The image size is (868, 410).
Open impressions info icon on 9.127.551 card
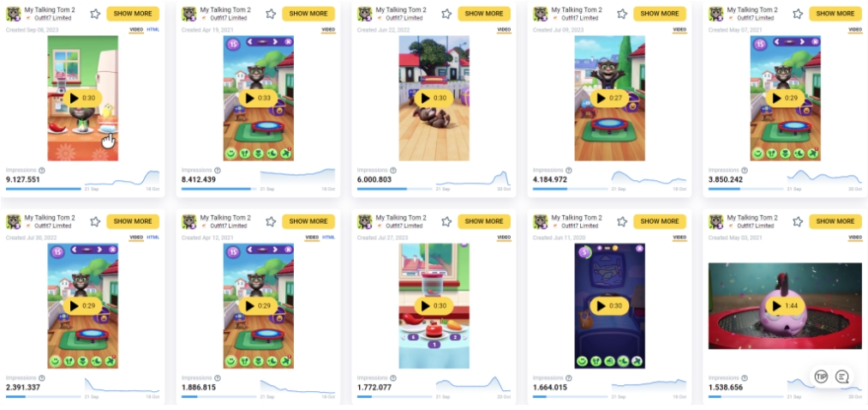41,171
